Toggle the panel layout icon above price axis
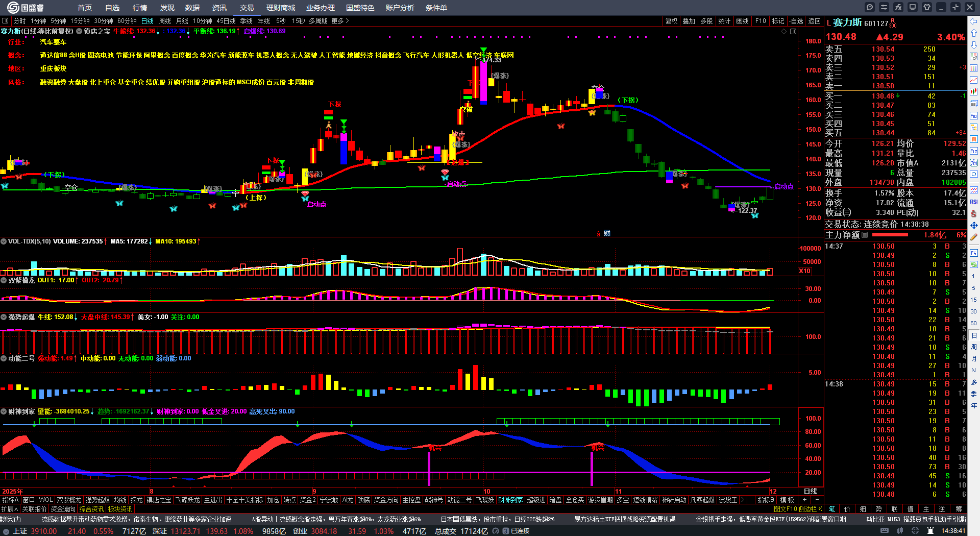The image size is (980, 536). 793,32
